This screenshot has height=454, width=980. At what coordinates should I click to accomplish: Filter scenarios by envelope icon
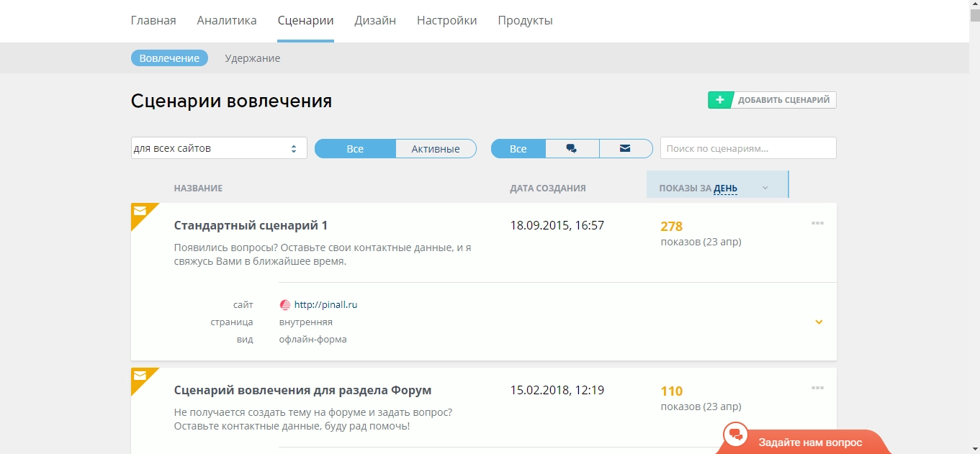(625, 149)
